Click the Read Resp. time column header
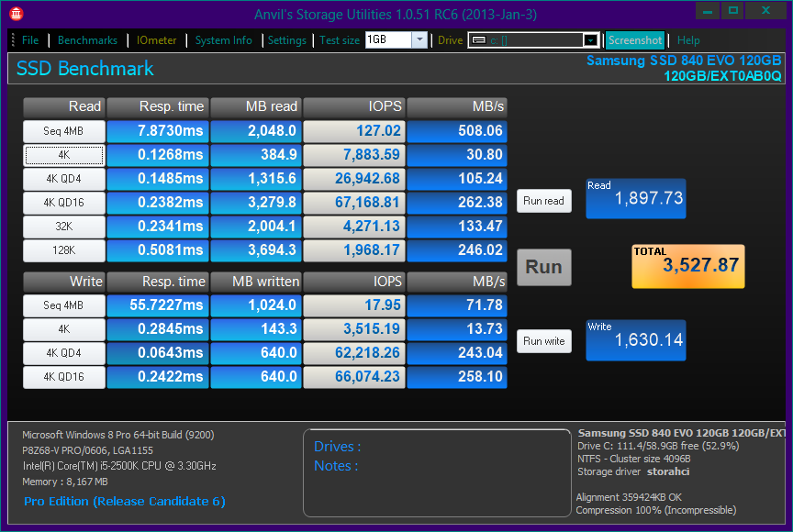This screenshot has width=793, height=532. point(158,107)
